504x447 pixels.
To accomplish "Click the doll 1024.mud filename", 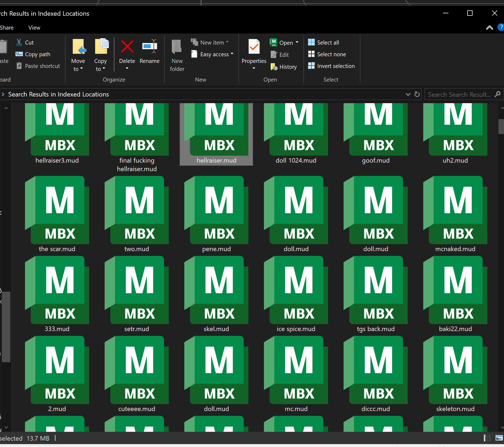I will point(296,160).
